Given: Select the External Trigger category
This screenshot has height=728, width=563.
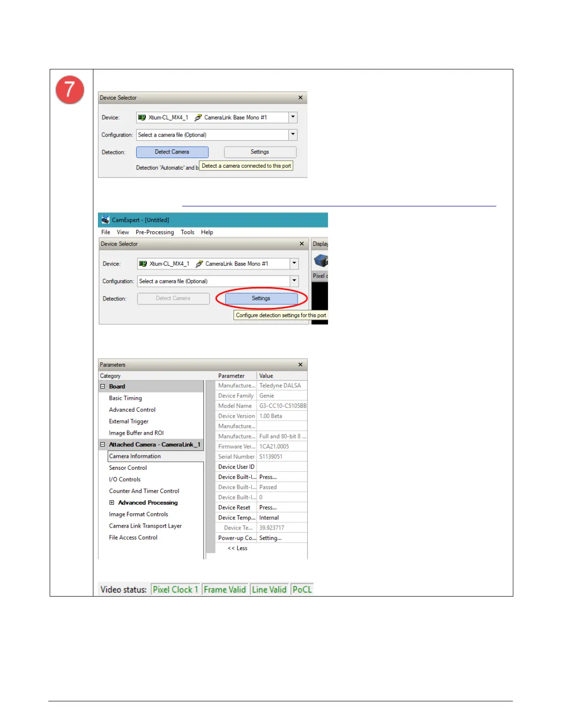Looking at the screenshot, I should pos(129,421).
